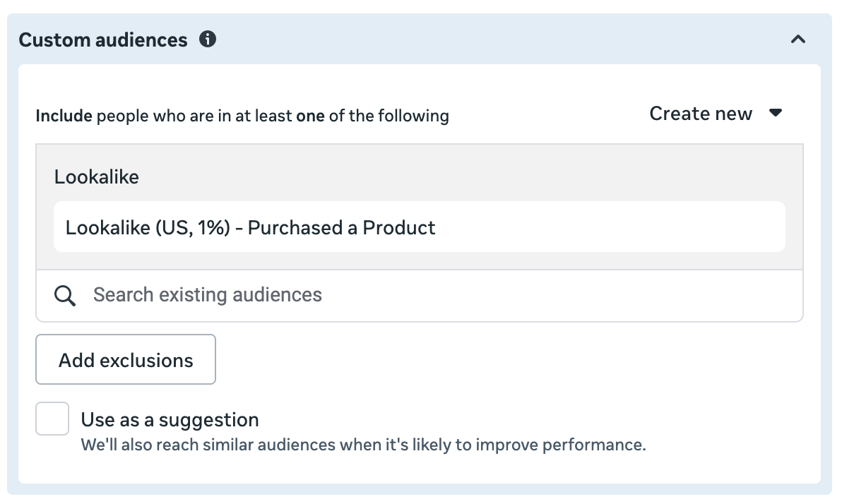Click Purchased a Product in audience name
The image size is (842, 504).
pyautogui.click(x=341, y=227)
